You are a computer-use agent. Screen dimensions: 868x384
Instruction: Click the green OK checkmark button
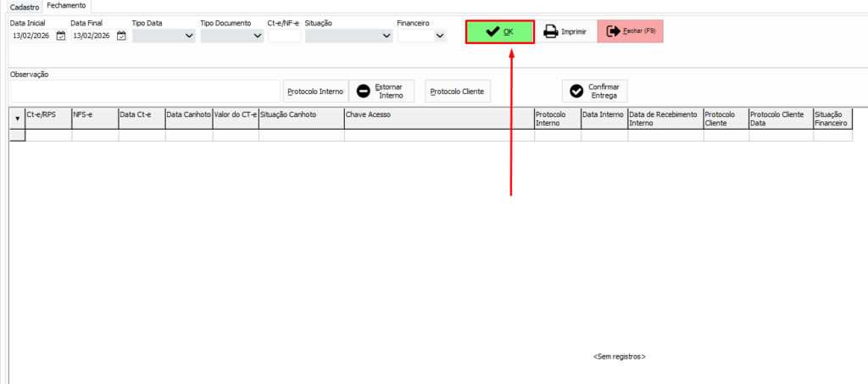click(x=499, y=31)
